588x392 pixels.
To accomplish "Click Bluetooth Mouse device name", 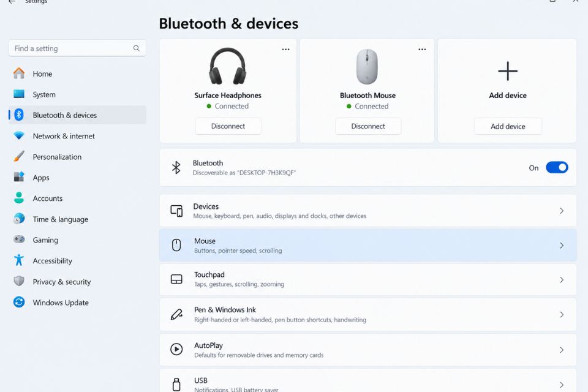I will click(x=367, y=96).
